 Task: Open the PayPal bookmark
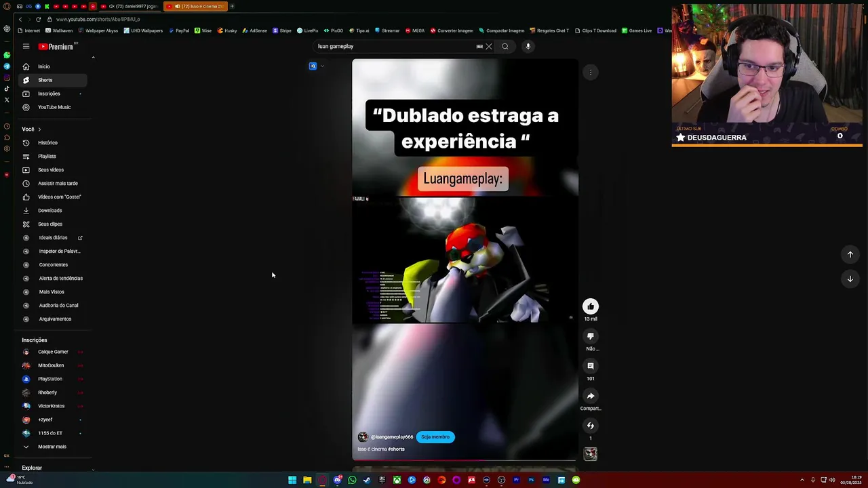coord(179,30)
